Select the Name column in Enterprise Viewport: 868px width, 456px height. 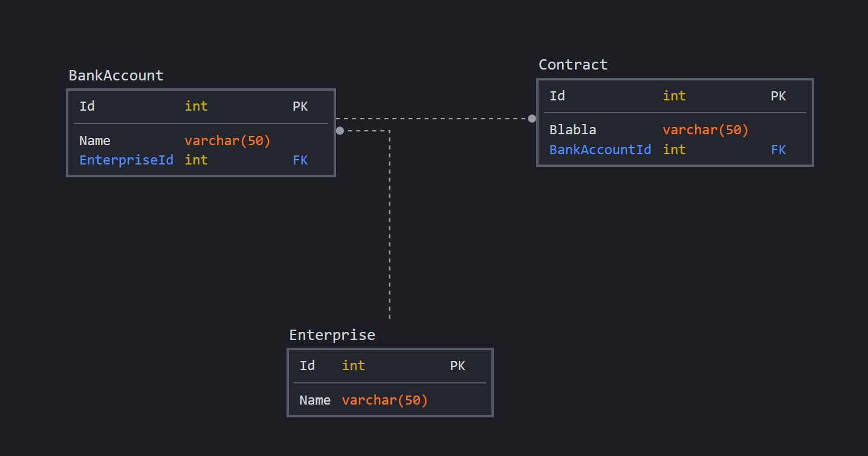tap(315, 400)
